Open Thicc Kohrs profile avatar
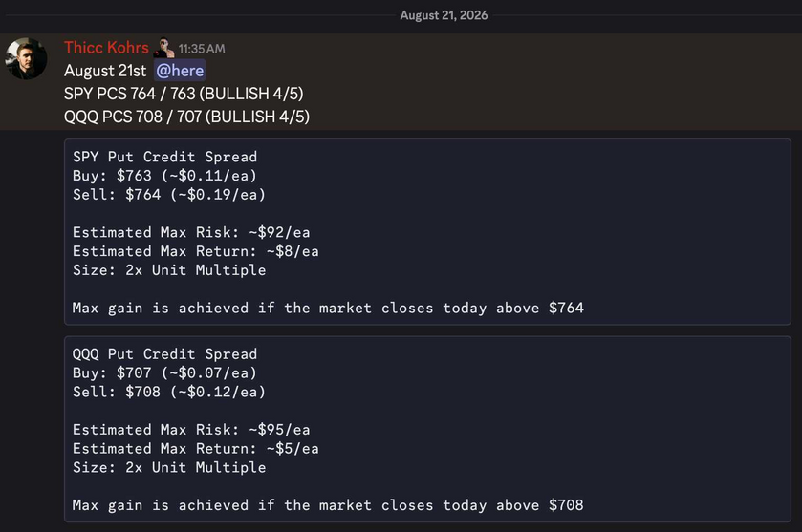The height and width of the screenshot is (532, 802). pos(26,58)
